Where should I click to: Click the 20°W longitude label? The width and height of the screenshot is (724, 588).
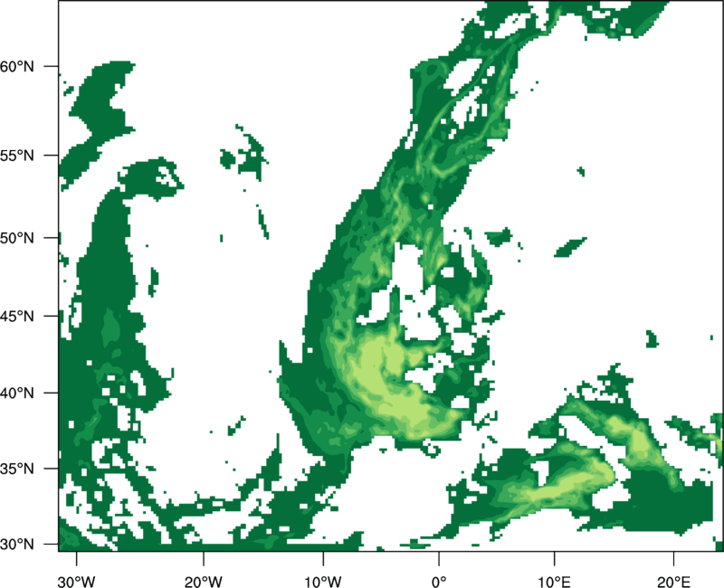point(203,582)
